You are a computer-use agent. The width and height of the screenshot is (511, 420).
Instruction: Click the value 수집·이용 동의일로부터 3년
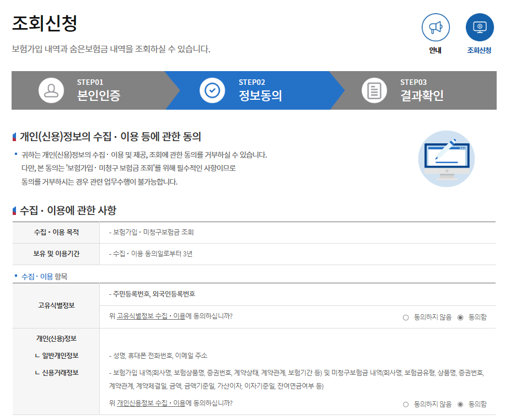coord(151,254)
